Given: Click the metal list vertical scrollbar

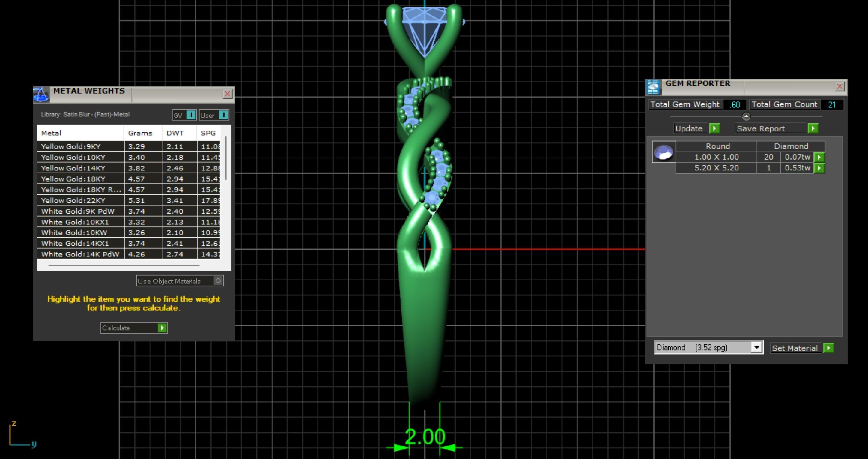Looking at the screenshot, I should pos(226,158).
